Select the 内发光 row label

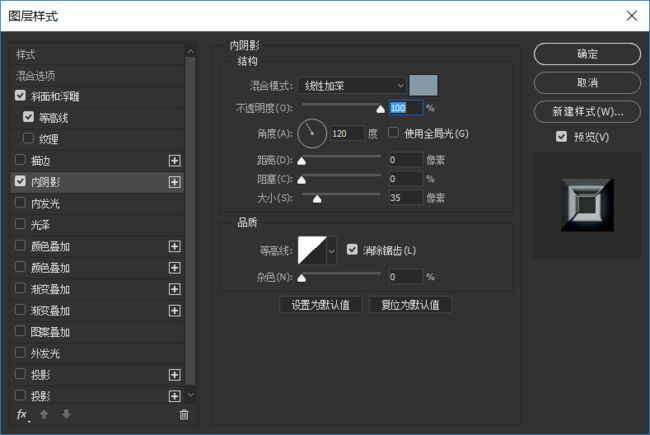coord(45,204)
